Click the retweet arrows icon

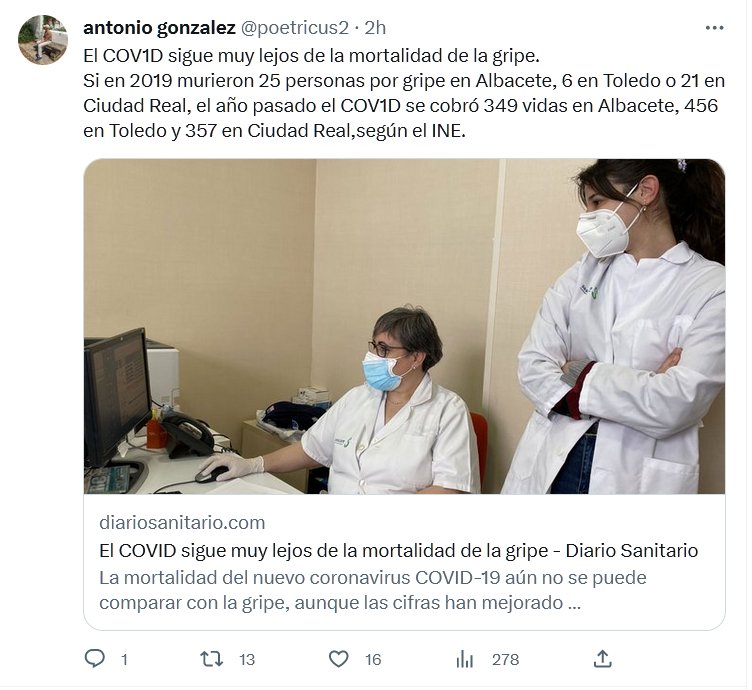212,659
